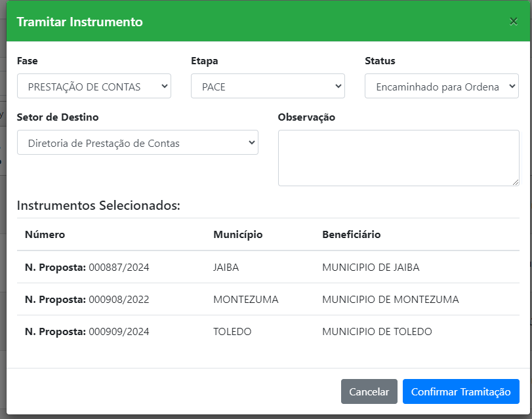Screen dimensions: 532x419
Task: Click the Beneficiário column header
Action: click(351, 235)
